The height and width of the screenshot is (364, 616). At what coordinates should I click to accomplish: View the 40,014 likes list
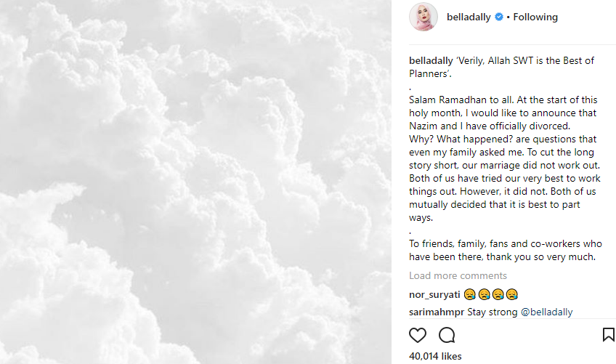(x=435, y=356)
